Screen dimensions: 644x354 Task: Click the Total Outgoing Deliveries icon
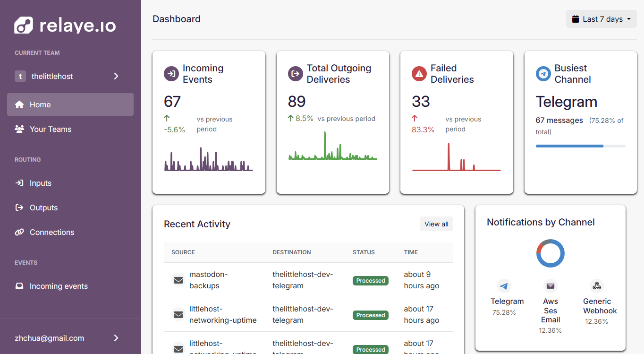pos(295,74)
